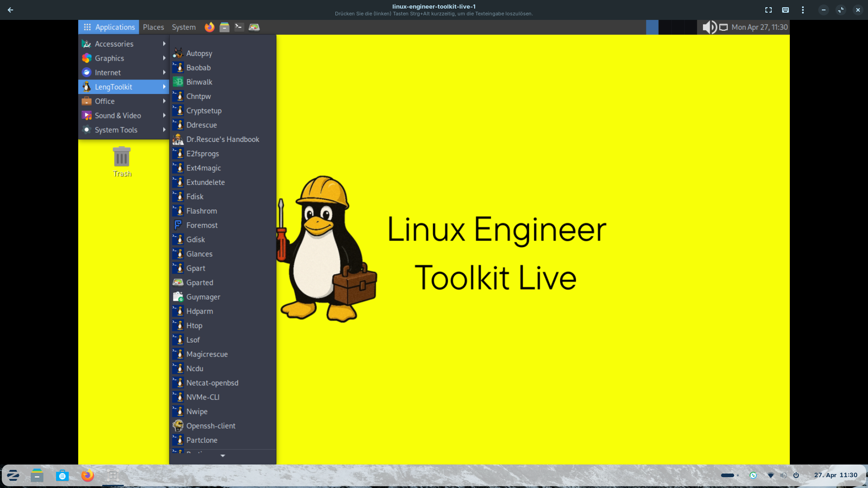
Task: Open Dr.Rescue's Handbook entry
Action: click(222, 139)
